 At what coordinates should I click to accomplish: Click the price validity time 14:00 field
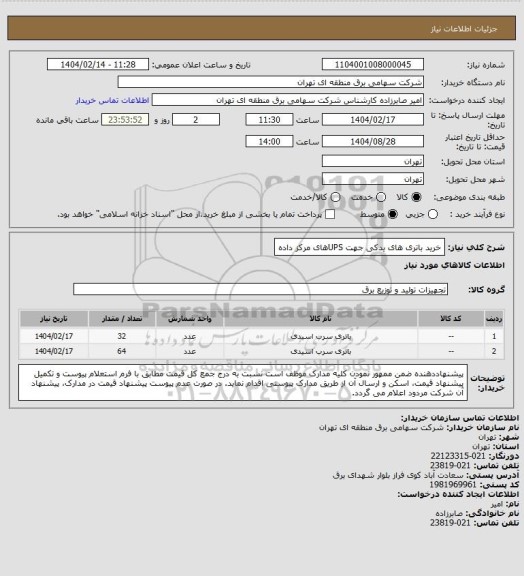tap(269, 141)
